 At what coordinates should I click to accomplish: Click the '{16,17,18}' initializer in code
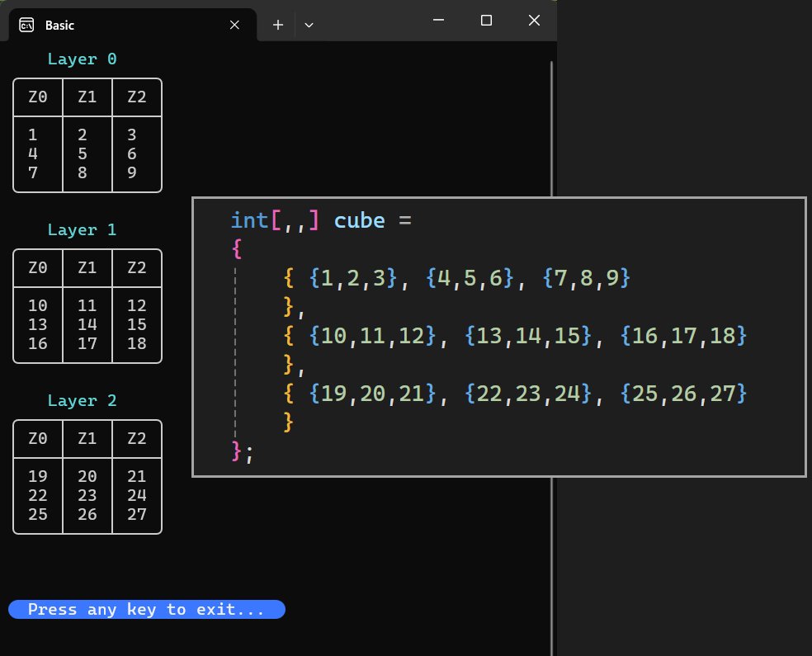click(x=683, y=336)
